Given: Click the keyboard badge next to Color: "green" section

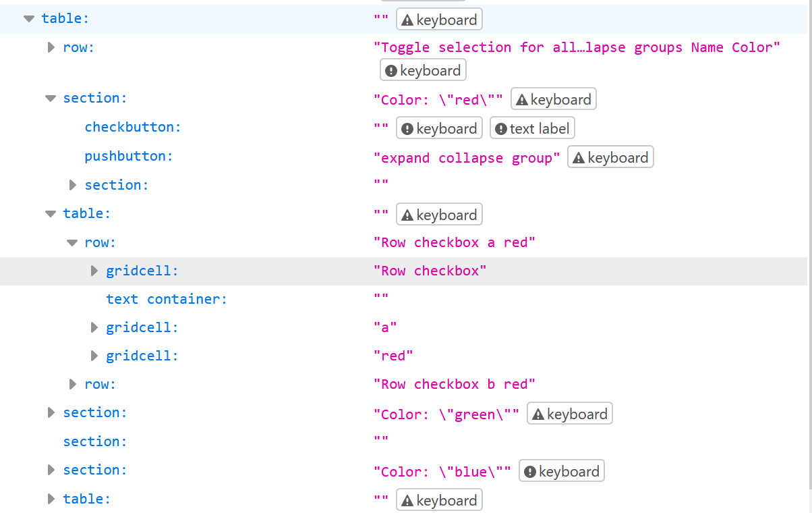Looking at the screenshot, I should click(569, 413).
